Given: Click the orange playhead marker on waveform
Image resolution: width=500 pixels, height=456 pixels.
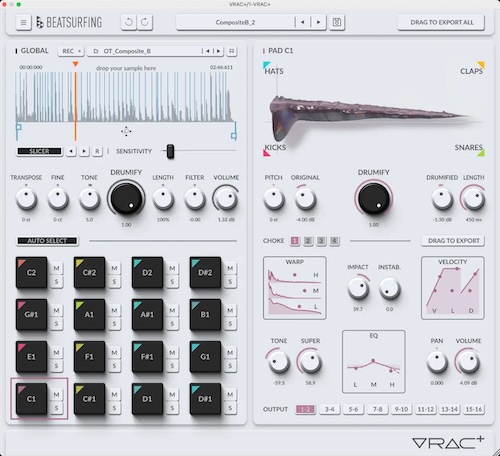Looking at the screenshot, I should pos(75,64).
